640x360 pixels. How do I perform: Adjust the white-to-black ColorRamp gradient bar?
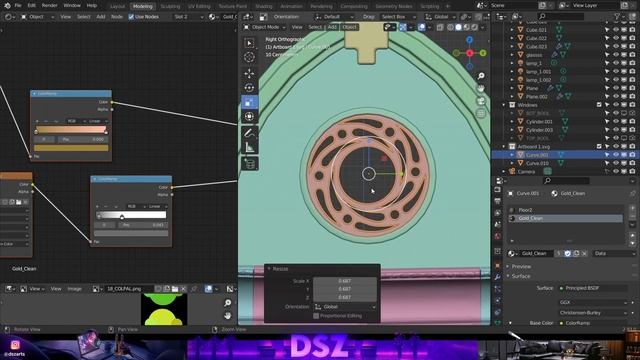[131, 215]
